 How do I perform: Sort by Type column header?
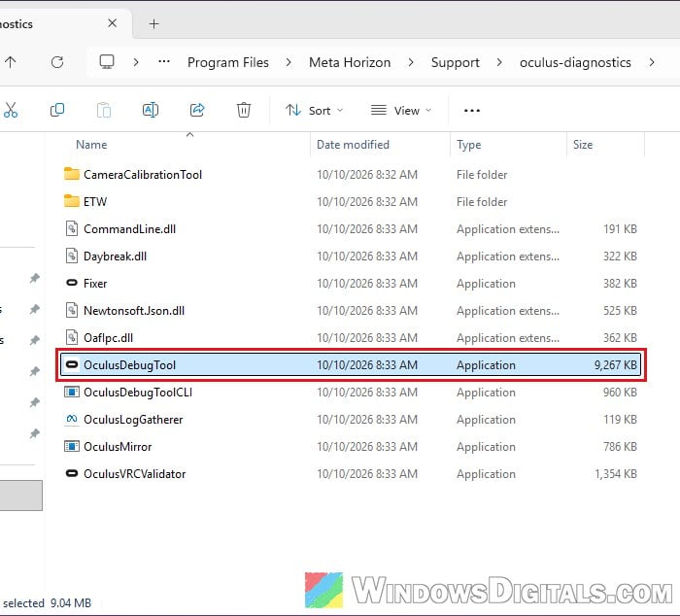[468, 145]
